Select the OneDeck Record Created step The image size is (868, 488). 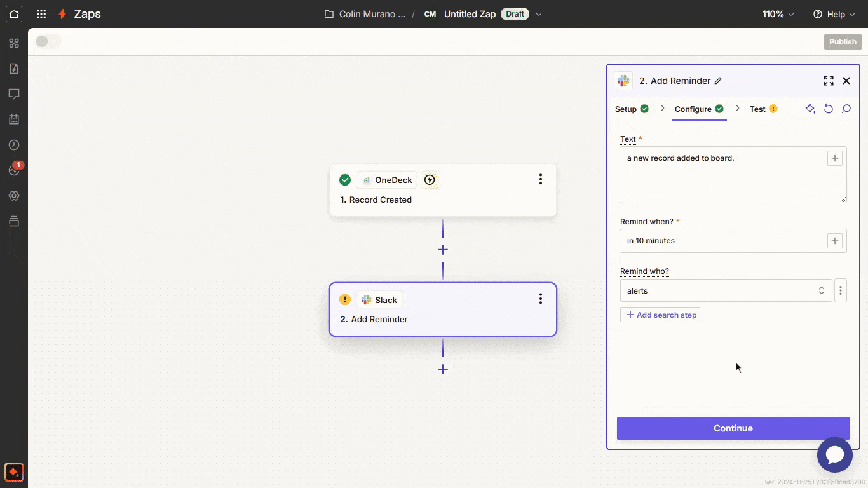(443, 190)
